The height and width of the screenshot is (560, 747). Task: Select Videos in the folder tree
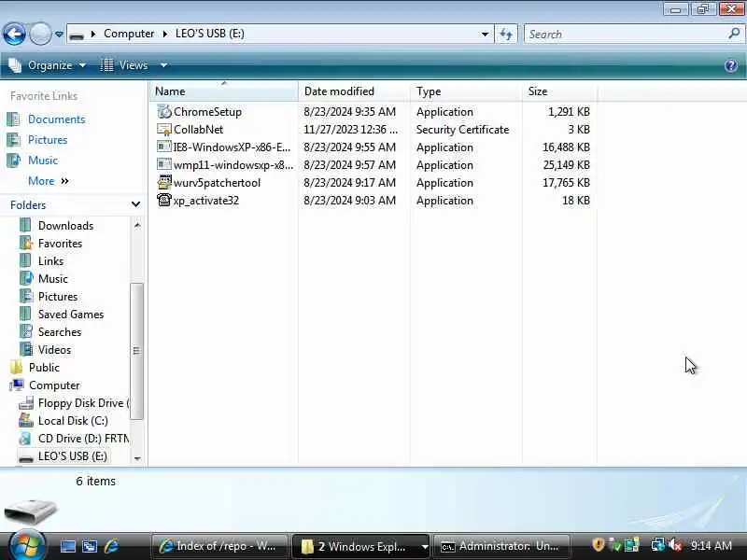[x=54, y=349]
